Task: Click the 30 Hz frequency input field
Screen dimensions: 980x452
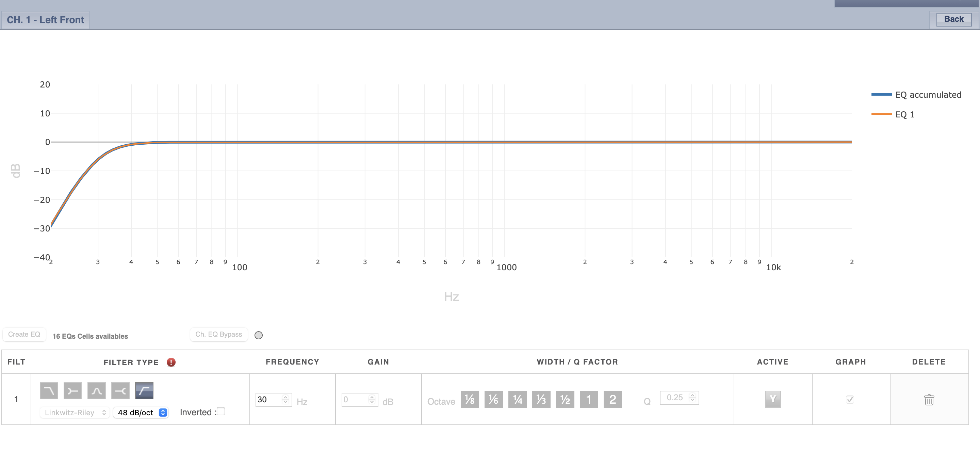Action: click(268, 399)
